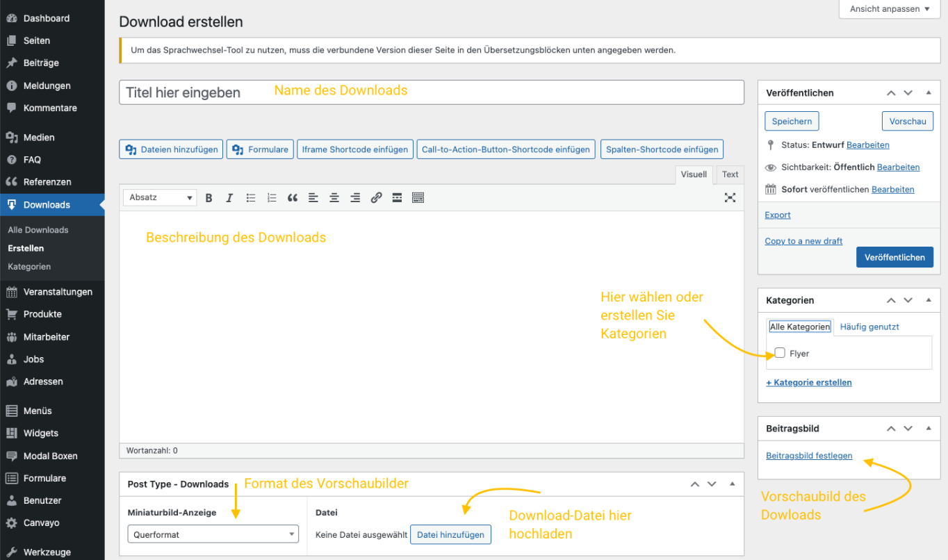This screenshot has height=560, width=948.
Task: Toggle fullscreen editing mode
Action: click(x=730, y=197)
